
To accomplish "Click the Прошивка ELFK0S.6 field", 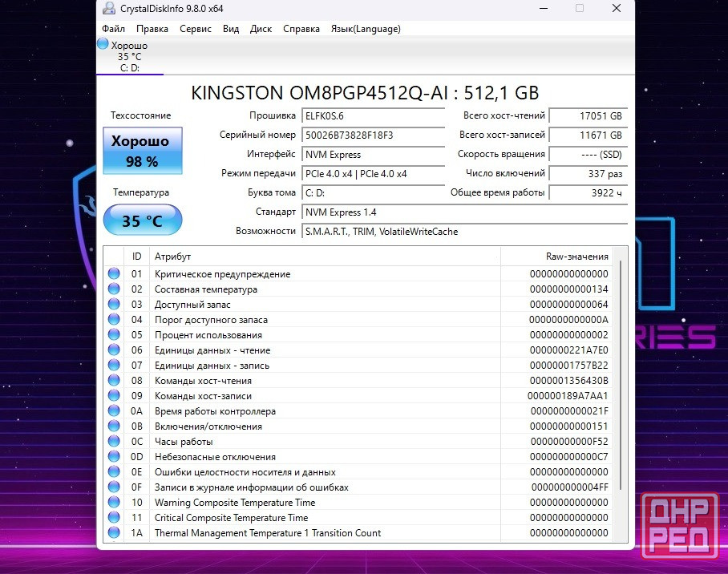I will [373, 116].
